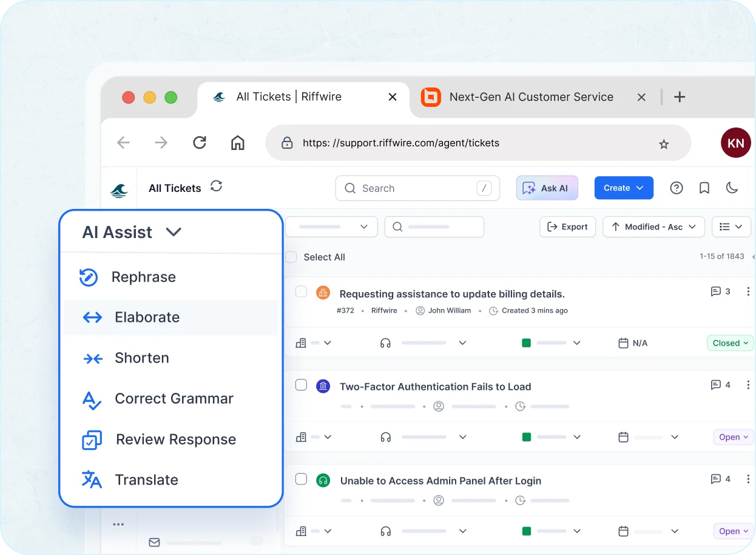
Task: Click the header Search input field
Action: pyautogui.click(x=417, y=188)
